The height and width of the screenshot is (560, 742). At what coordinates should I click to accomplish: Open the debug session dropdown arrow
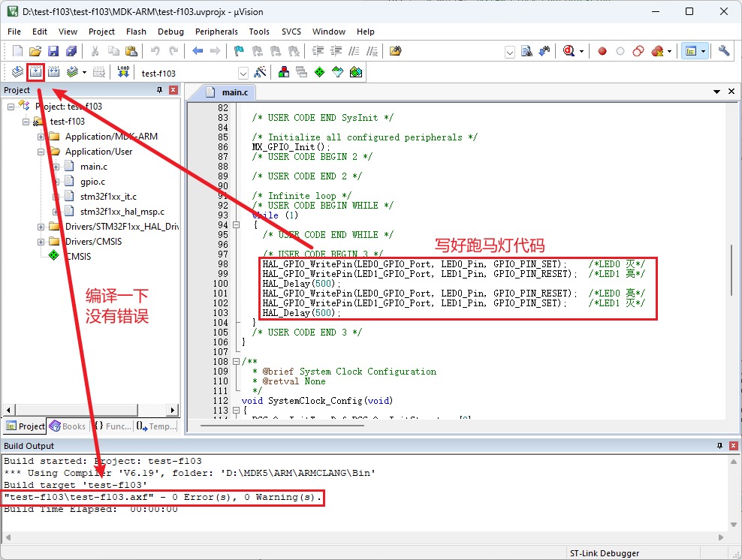581,52
